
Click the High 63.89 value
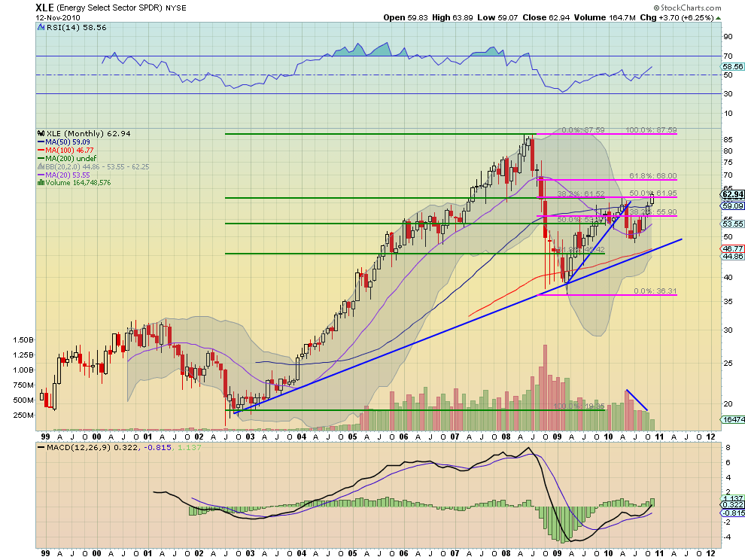[x=452, y=17]
